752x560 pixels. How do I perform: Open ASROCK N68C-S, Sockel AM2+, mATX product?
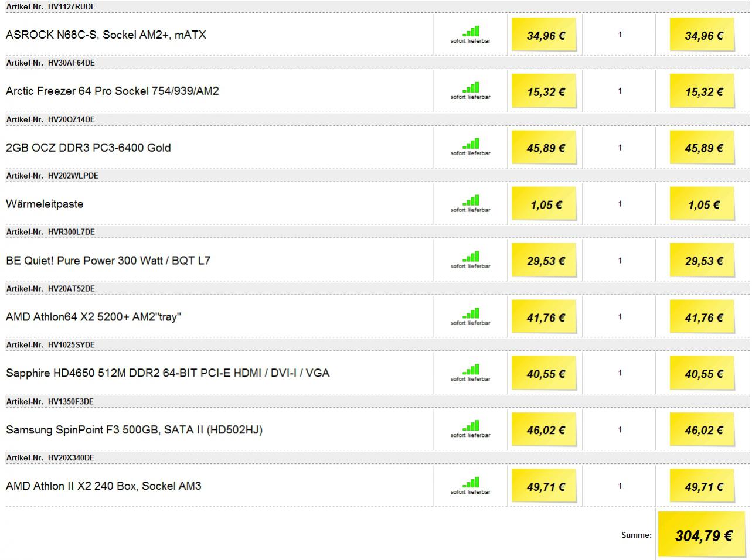(x=106, y=35)
